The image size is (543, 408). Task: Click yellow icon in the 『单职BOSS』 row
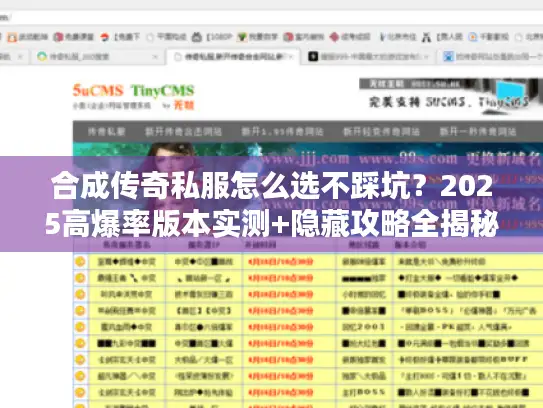[80, 310]
